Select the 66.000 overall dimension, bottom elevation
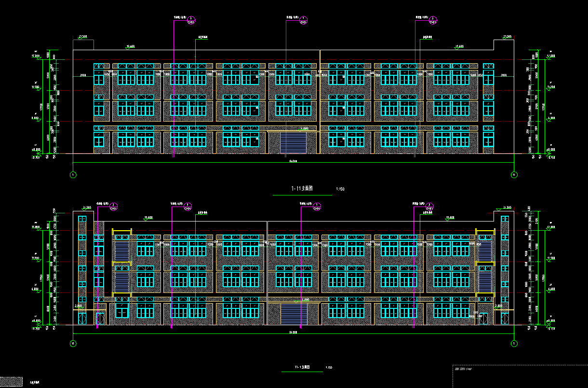588x388 pixels. [x=293, y=332]
